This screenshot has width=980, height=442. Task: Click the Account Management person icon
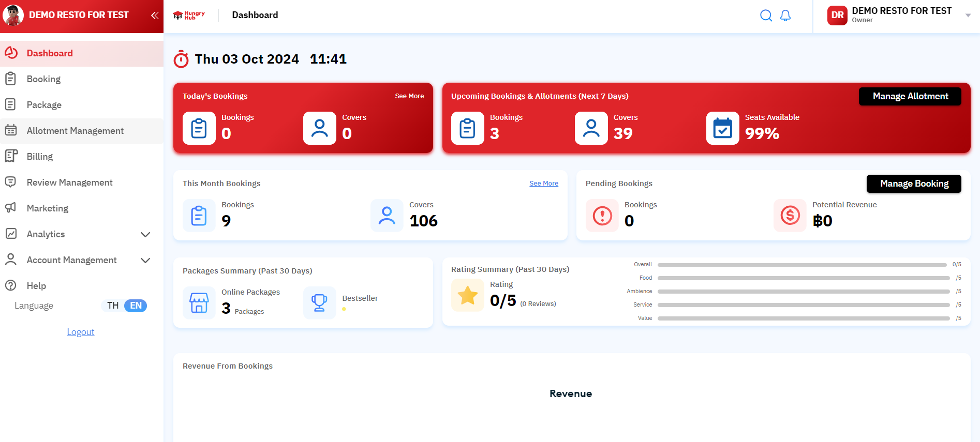click(10, 260)
